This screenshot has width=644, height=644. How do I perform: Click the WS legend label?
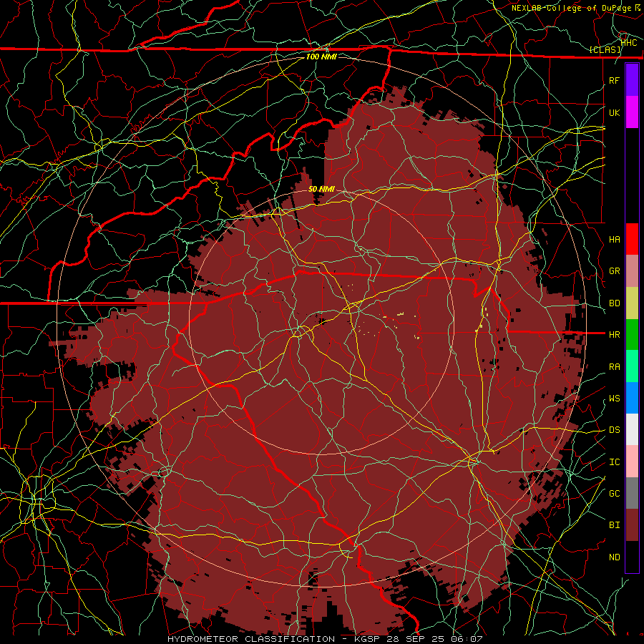614,398
